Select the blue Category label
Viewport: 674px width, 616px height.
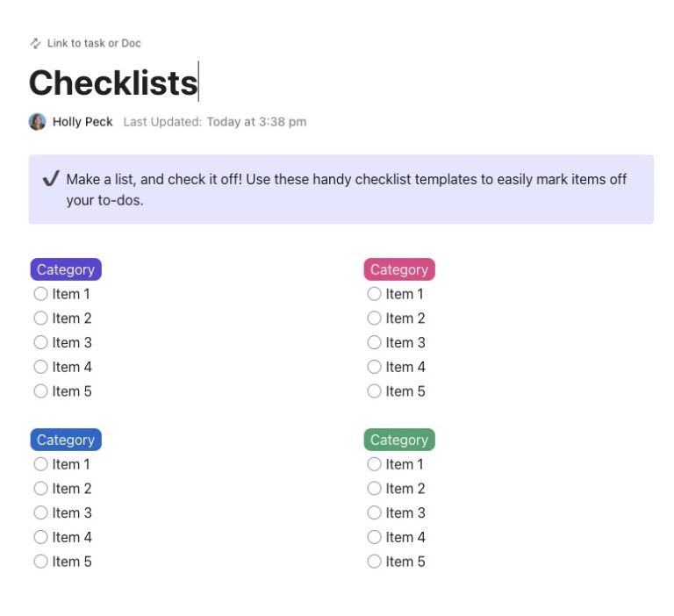tap(66, 440)
